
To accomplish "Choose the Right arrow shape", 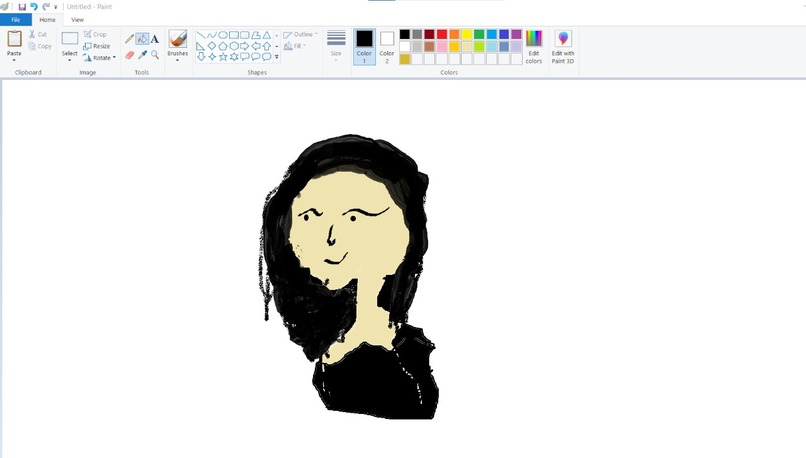I will (x=245, y=46).
